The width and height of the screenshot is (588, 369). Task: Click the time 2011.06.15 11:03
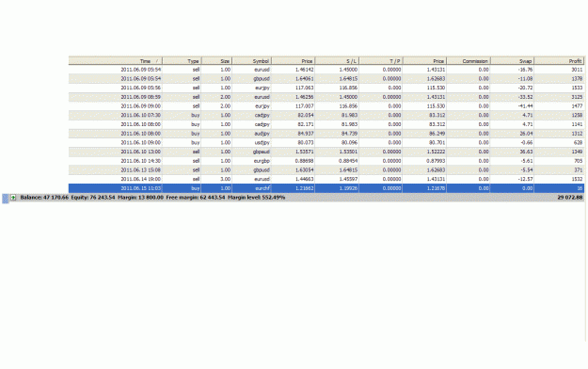point(140,188)
